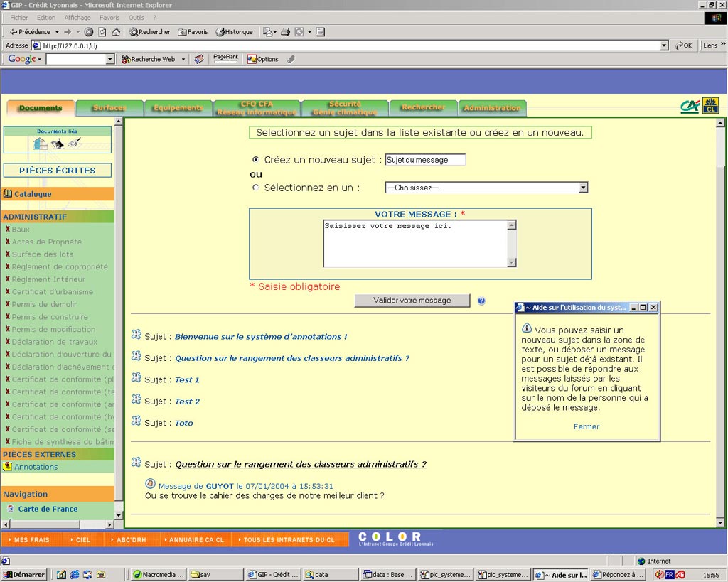Open the Google search box dropdown
The width and height of the screenshot is (728, 582).
click(110, 59)
